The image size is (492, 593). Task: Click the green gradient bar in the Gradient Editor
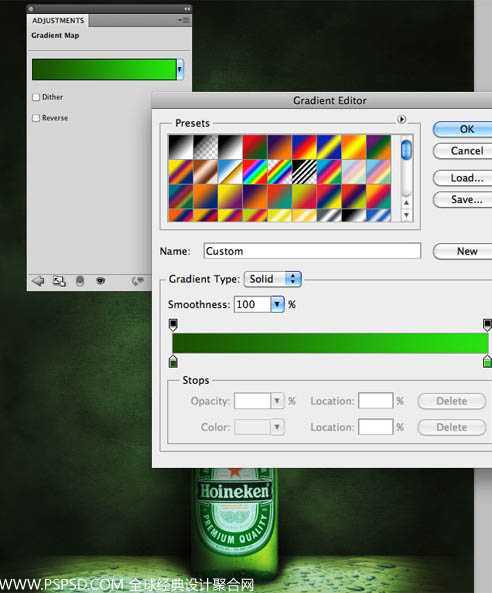pyautogui.click(x=330, y=343)
